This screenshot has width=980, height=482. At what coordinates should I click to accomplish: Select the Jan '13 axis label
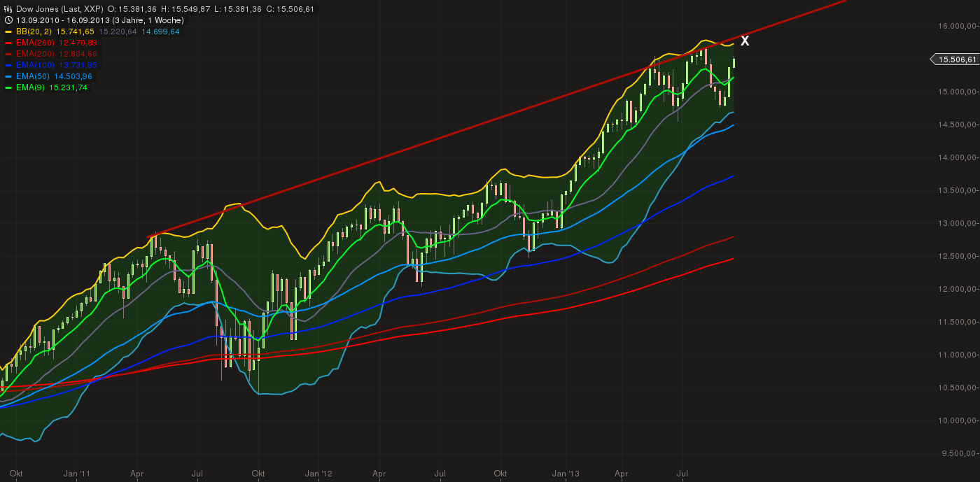coord(565,474)
